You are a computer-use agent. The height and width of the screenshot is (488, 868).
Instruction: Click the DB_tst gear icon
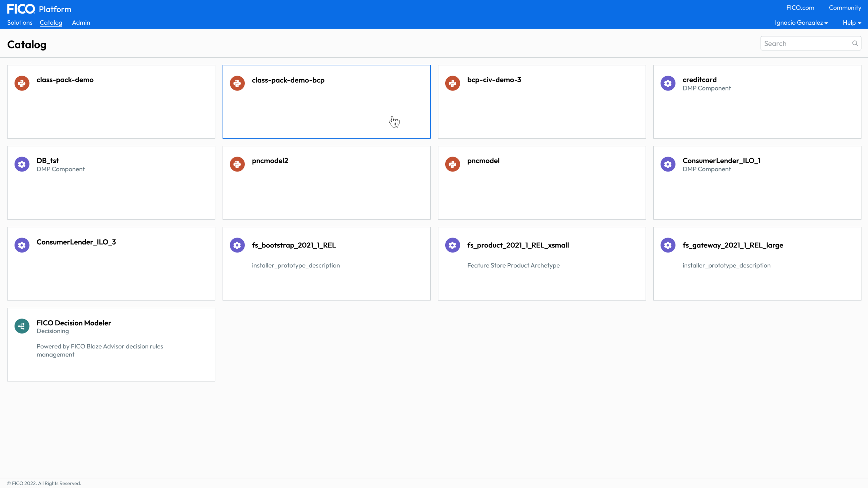[22, 164]
